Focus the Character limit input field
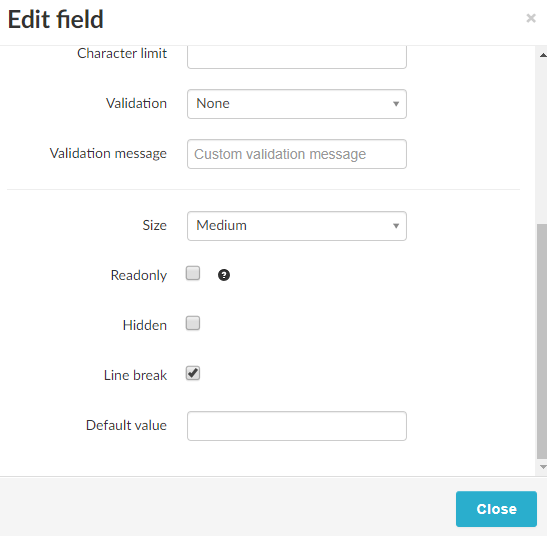Viewport: 547px width, 536px height. pyautogui.click(x=297, y=57)
